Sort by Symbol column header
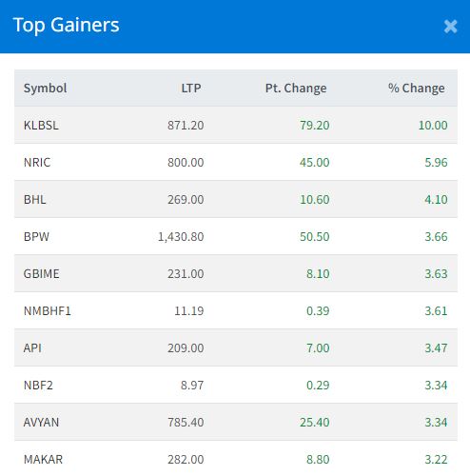 tap(45, 89)
